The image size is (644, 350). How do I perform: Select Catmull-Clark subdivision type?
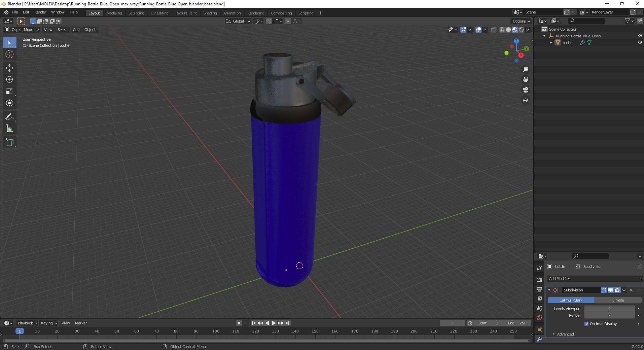(x=571, y=300)
